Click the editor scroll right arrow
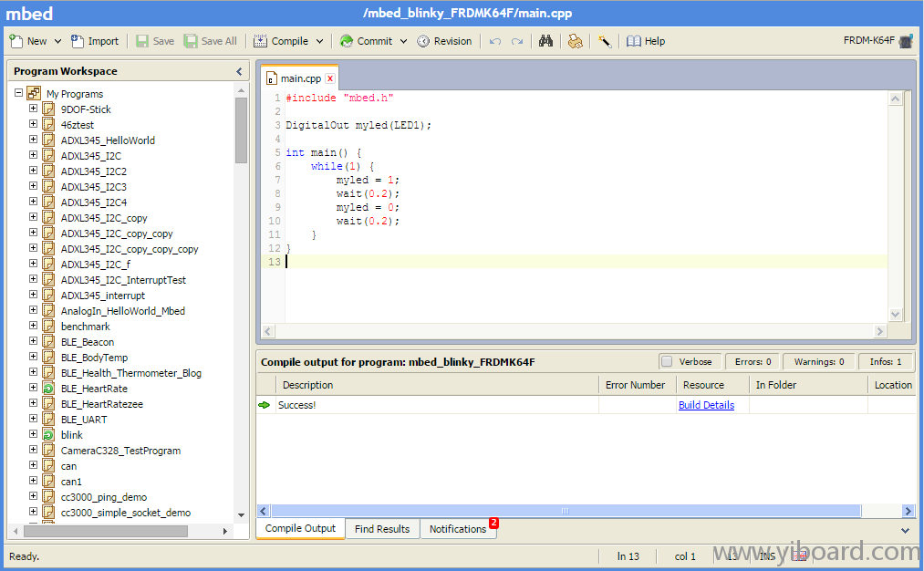Screen dimensions: 924x571 [x=880, y=331]
